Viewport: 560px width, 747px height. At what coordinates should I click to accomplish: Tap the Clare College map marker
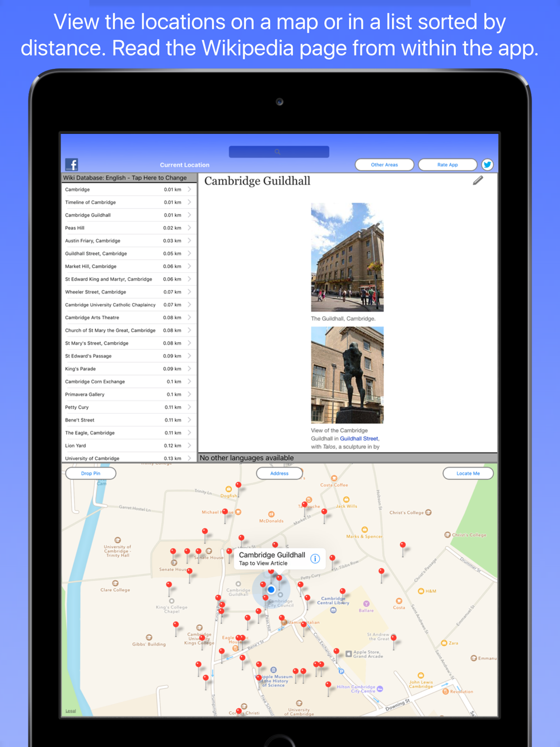(115, 583)
